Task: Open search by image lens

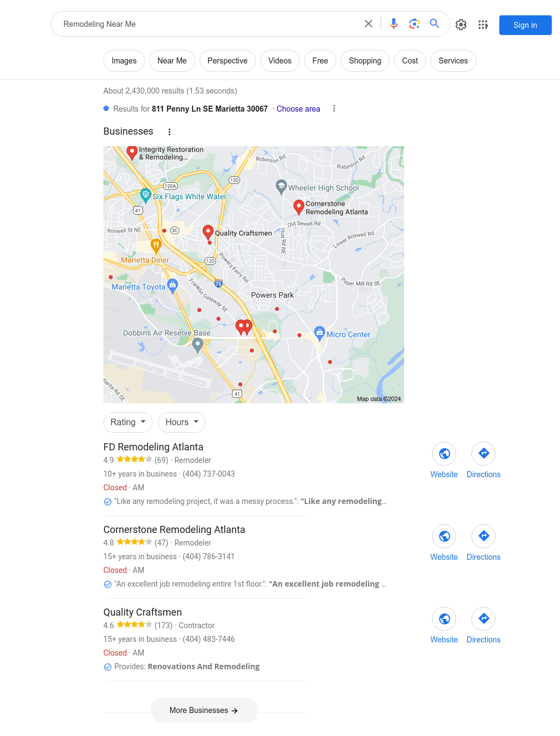Action: click(x=415, y=24)
